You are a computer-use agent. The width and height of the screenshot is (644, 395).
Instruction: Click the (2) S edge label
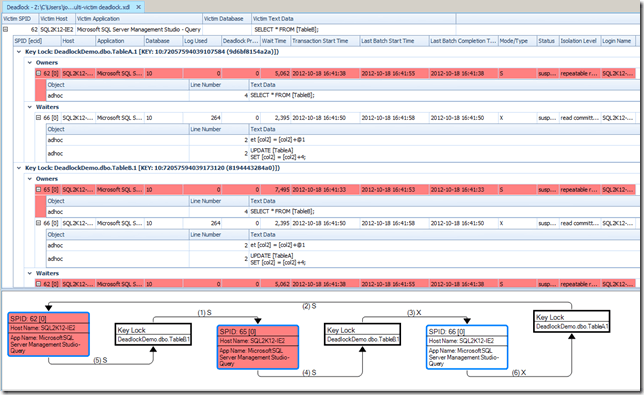pyautogui.click(x=309, y=306)
